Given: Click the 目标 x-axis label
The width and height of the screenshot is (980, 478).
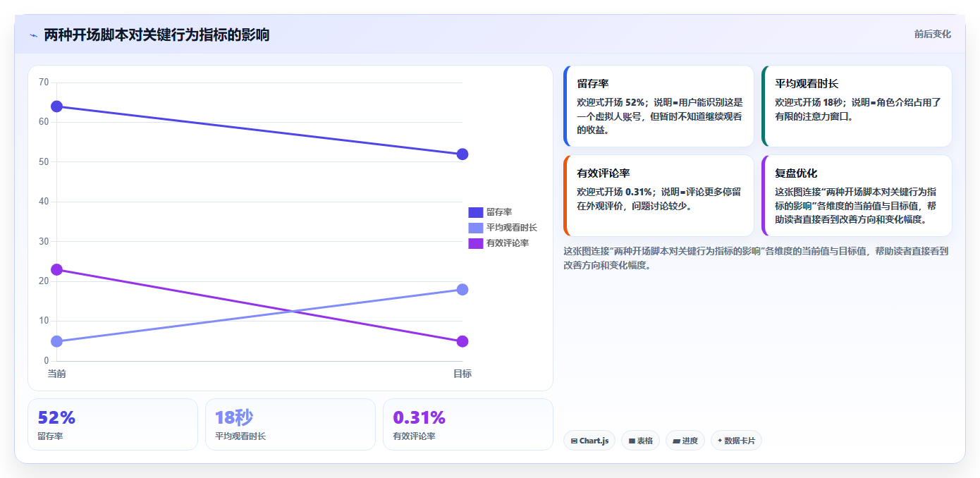Looking at the screenshot, I should 463,373.
